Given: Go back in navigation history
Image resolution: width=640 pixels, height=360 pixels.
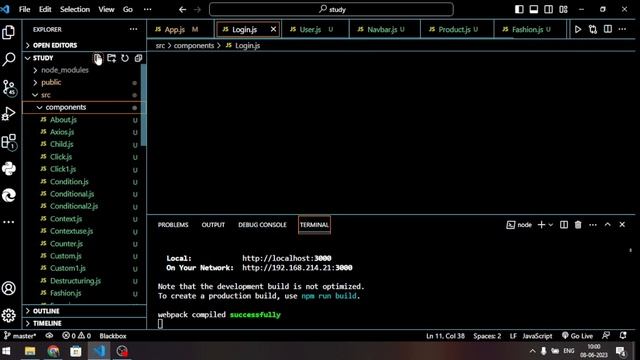Looking at the screenshot, I should pos(182,9).
